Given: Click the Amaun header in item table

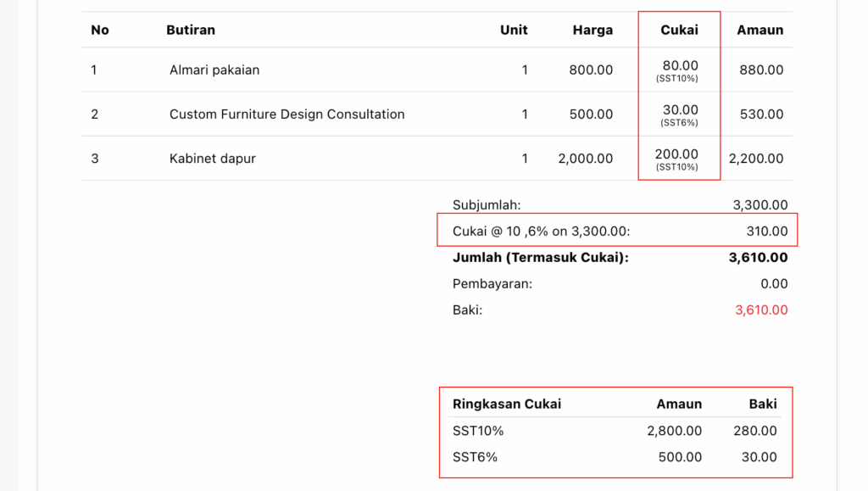Looking at the screenshot, I should click(759, 30).
